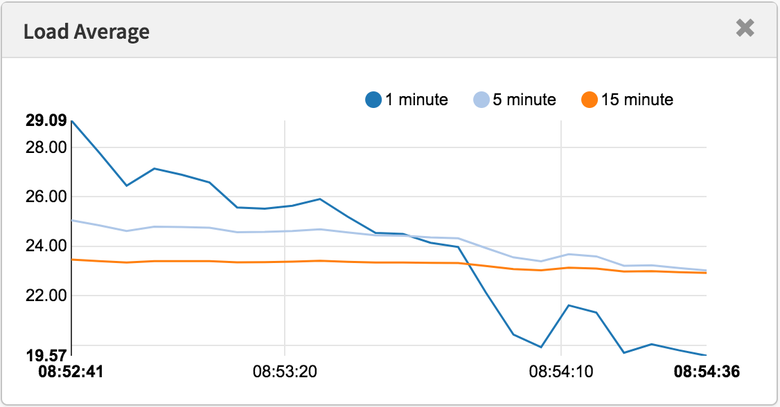Toggle the 15 minute series legend label
The image size is (780, 407).
[x=637, y=100]
